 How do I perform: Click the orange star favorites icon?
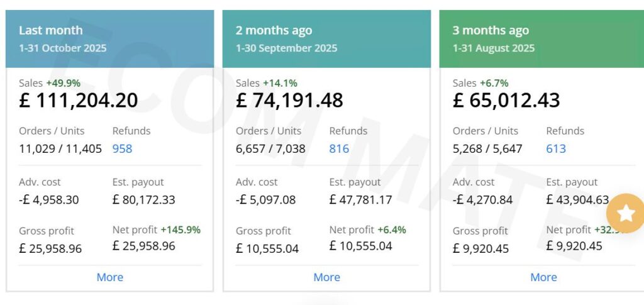coord(626,213)
